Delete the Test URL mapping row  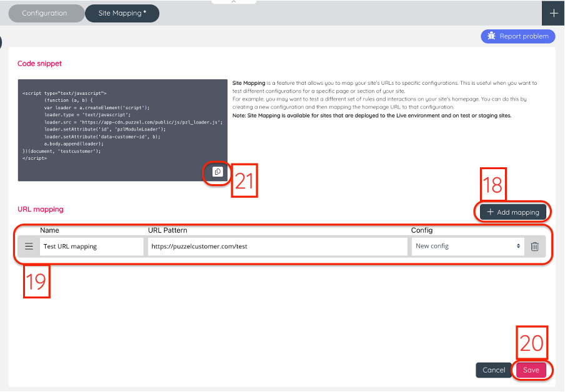[x=534, y=247]
